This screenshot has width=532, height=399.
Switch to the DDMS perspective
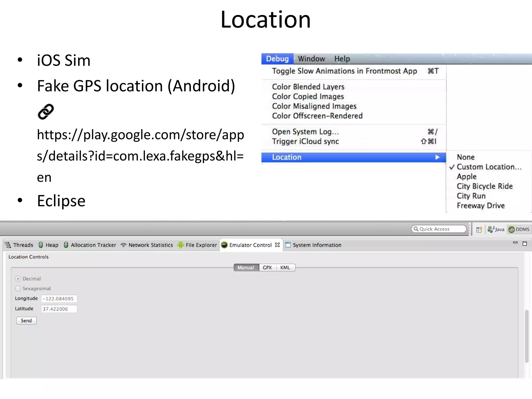pyautogui.click(x=519, y=229)
